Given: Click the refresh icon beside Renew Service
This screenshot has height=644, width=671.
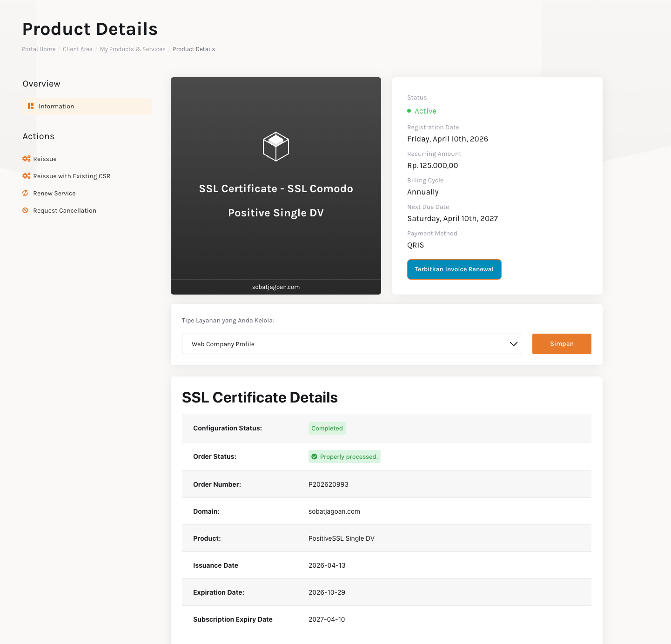Looking at the screenshot, I should click(x=26, y=193).
